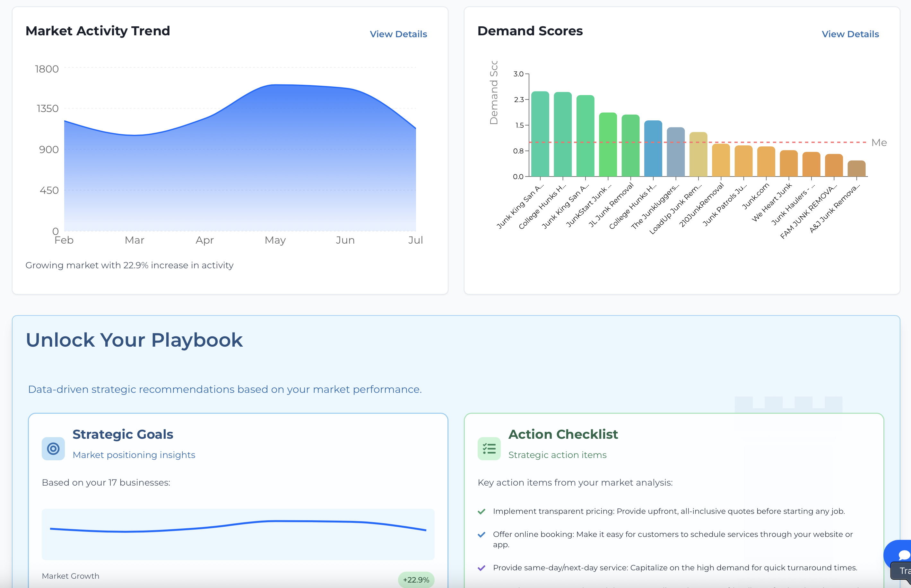Open View Details for Demand Scores

850,34
